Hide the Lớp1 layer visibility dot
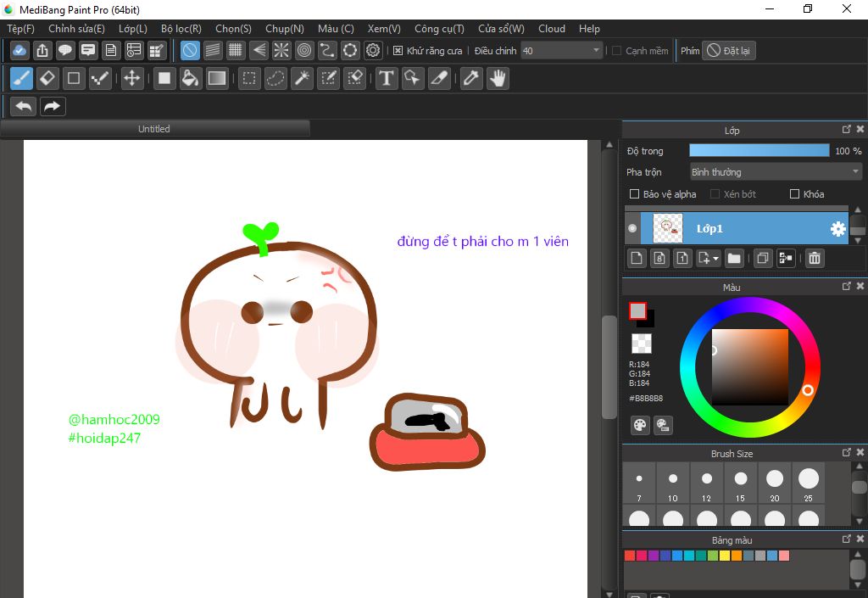868x598 pixels. pyautogui.click(x=632, y=228)
